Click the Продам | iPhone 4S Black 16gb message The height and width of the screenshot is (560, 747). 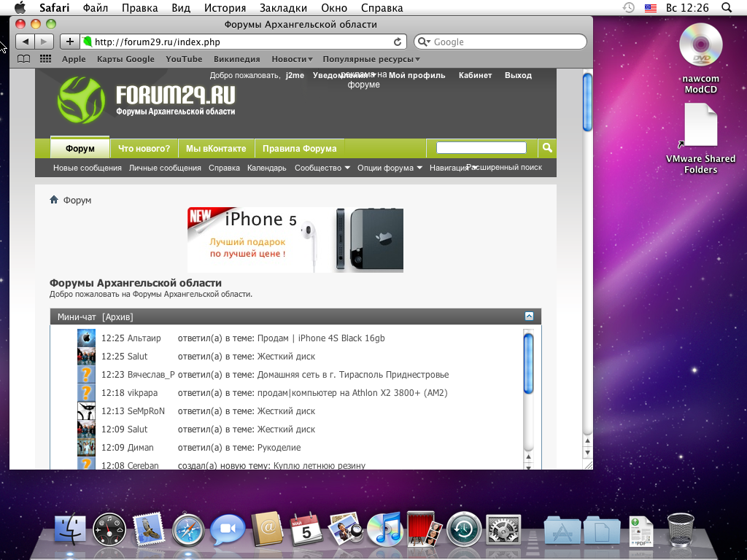click(321, 338)
